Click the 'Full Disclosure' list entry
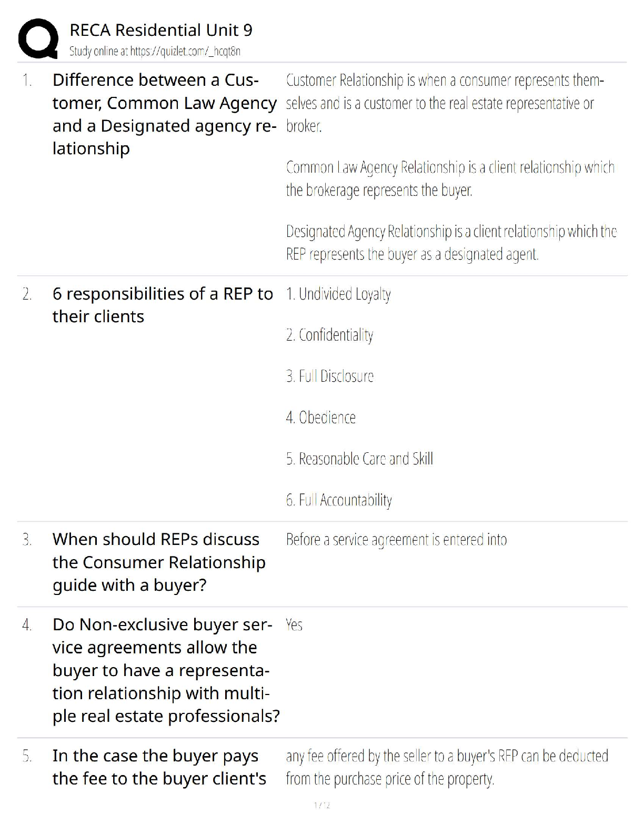Viewport: 644px width, 834px height. (330, 376)
